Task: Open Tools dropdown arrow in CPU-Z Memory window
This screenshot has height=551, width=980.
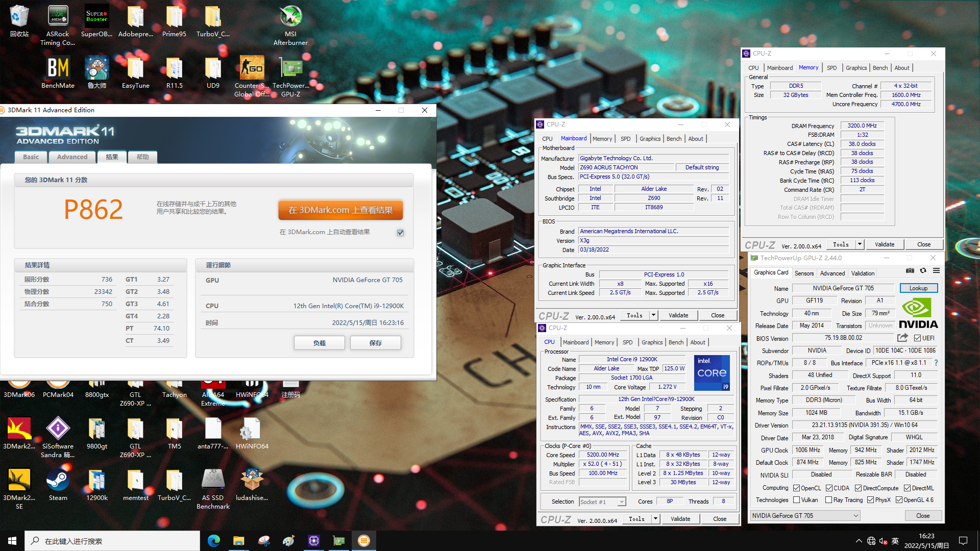Action: (x=860, y=244)
